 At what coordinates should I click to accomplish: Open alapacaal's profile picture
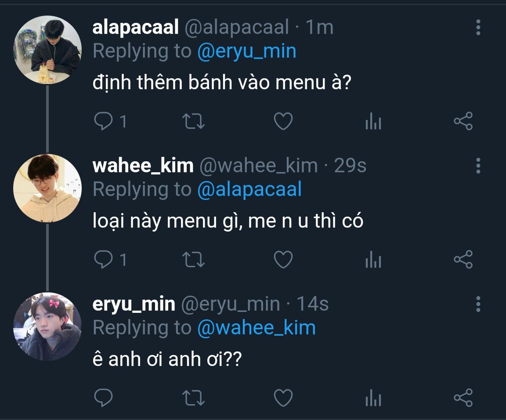click(x=47, y=50)
